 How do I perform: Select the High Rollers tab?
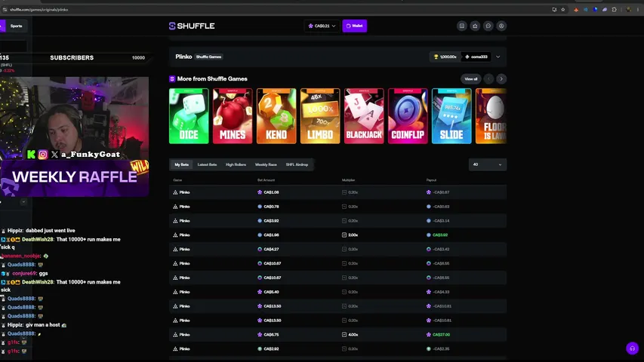236,164
